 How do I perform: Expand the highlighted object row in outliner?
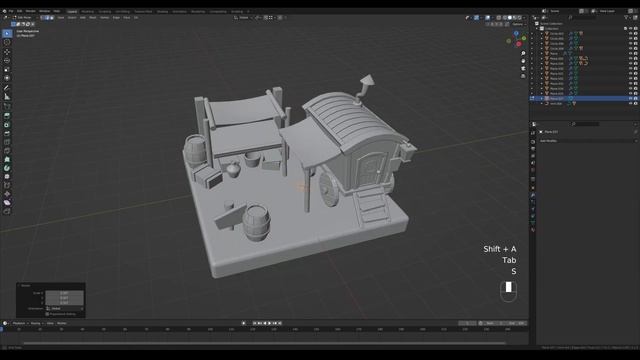pos(542,99)
